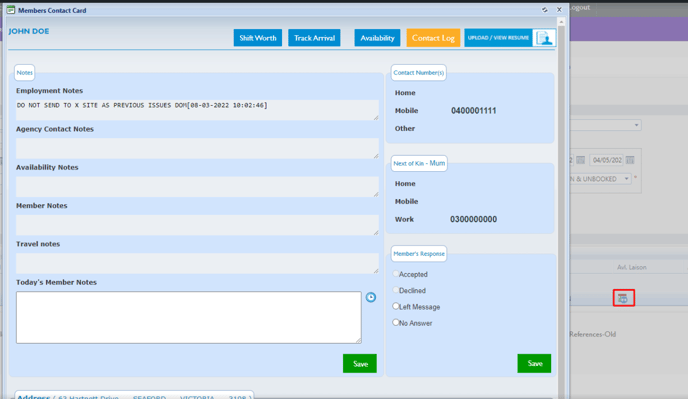Select the No Answer response option
The image size is (688, 399).
pyautogui.click(x=396, y=322)
